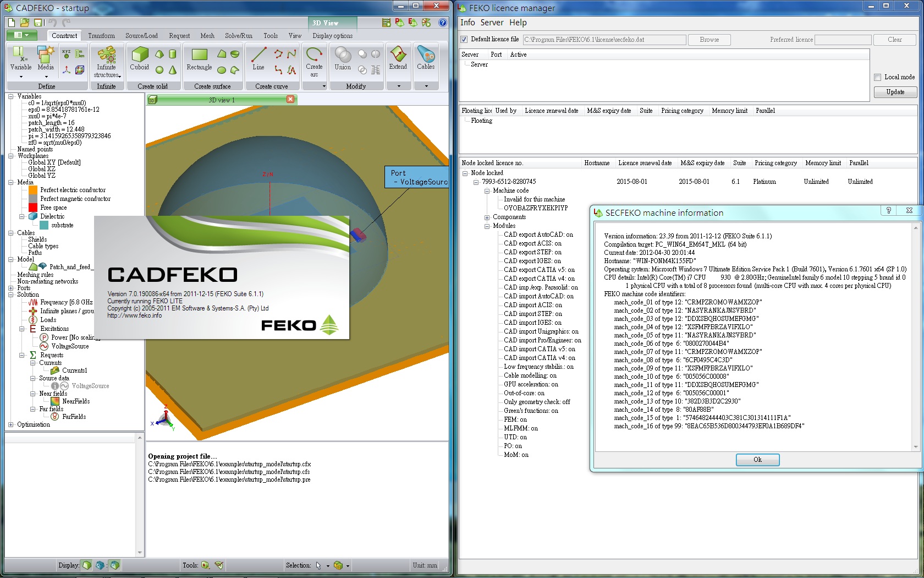924x578 pixels.
Task: Save the model using the disk icon
Action: click(x=38, y=23)
